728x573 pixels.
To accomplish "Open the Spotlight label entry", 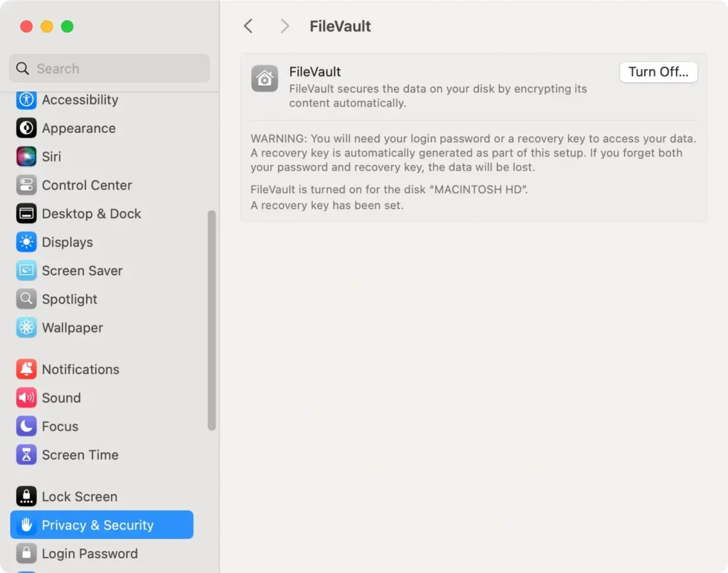I will coord(70,299).
